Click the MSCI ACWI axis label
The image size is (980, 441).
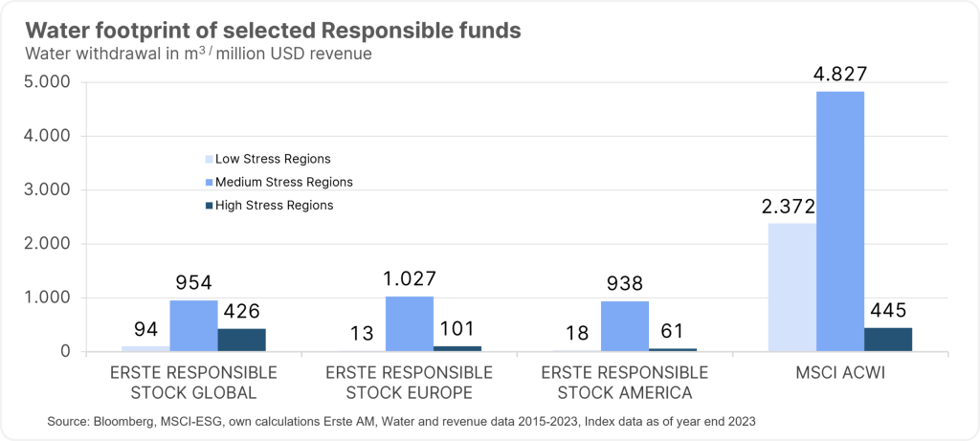[840, 372]
